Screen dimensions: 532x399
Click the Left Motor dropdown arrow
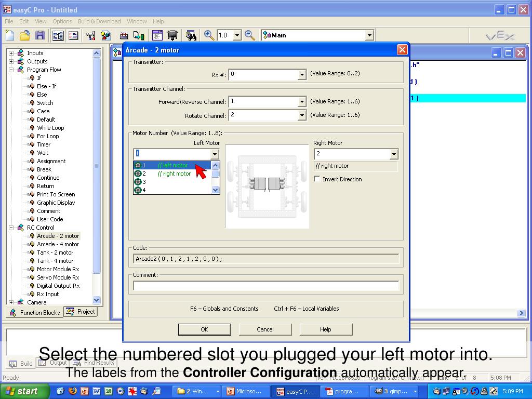point(215,154)
